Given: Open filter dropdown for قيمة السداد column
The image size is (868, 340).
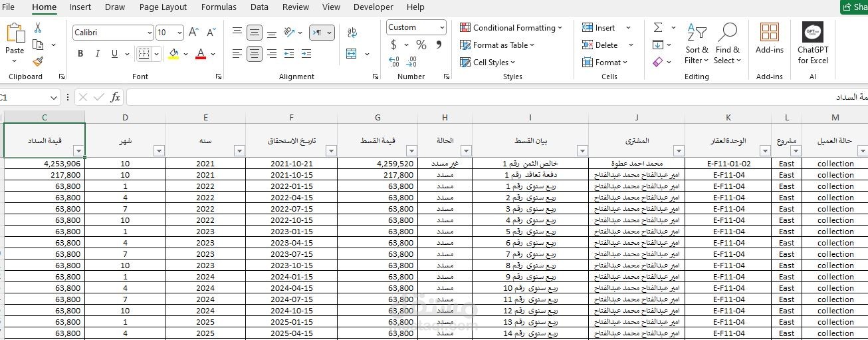Looking at the screenshot, I should click(78, 151).
